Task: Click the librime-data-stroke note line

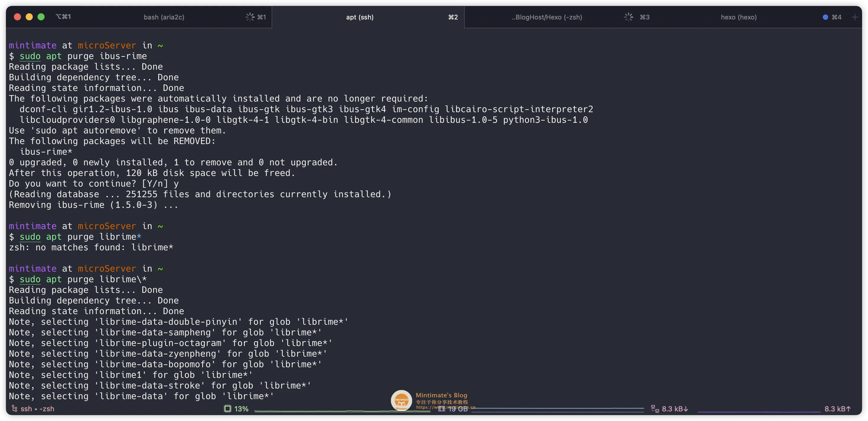Action: 160,385
